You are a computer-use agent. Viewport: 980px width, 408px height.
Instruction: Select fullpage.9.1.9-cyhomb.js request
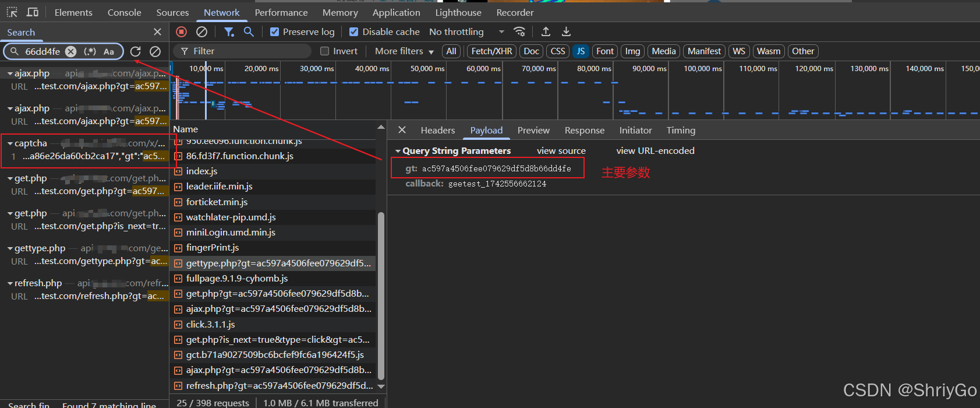tap(274, 279)
